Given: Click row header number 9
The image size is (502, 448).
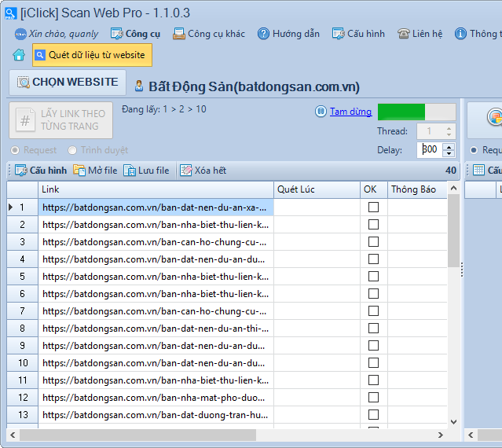Looking at the screenshot, I should (x=23, y=346).
